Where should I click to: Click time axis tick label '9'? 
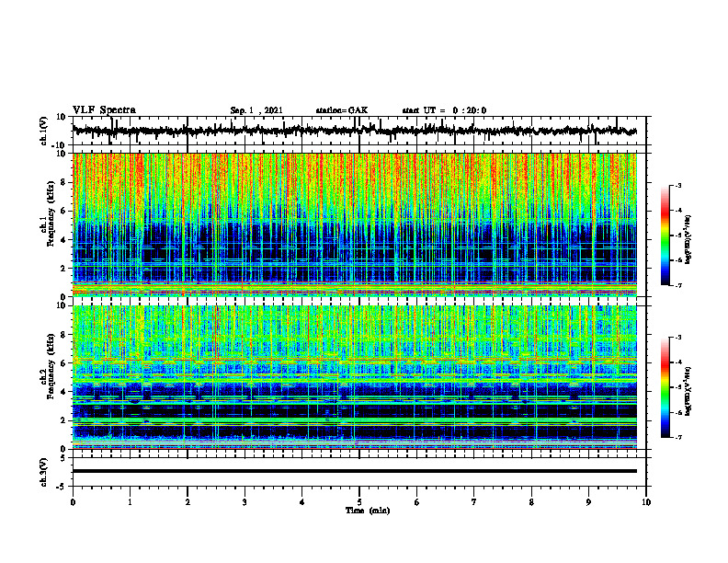click(588, 502)
